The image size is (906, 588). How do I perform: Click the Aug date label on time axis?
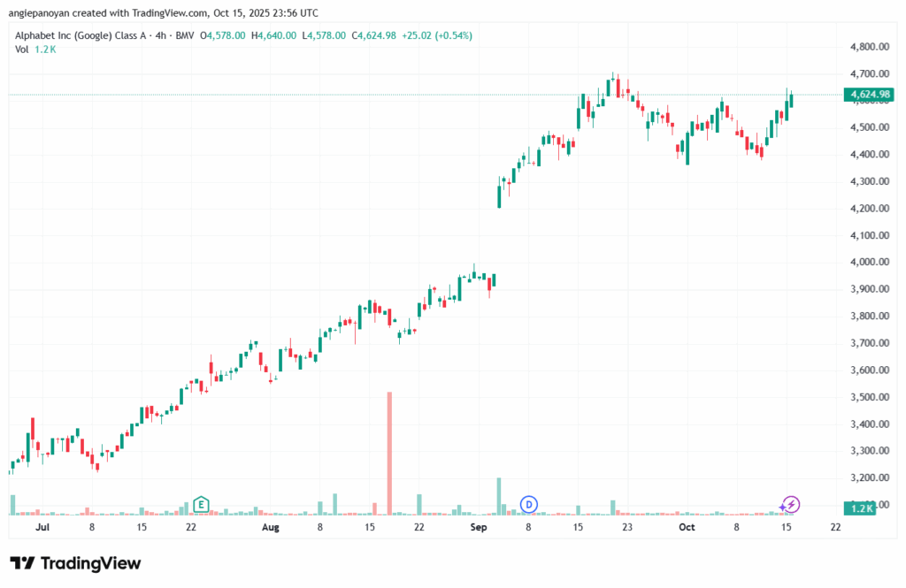point(271,527)
